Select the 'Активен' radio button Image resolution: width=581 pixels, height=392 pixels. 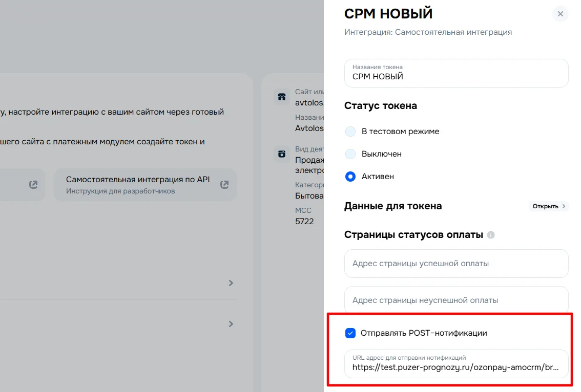350,177
